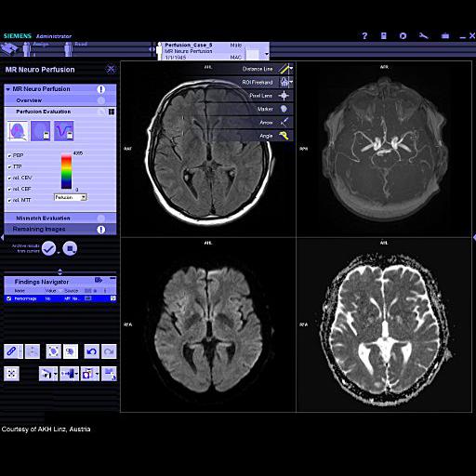Open the help question mark icon

(364, 36)
